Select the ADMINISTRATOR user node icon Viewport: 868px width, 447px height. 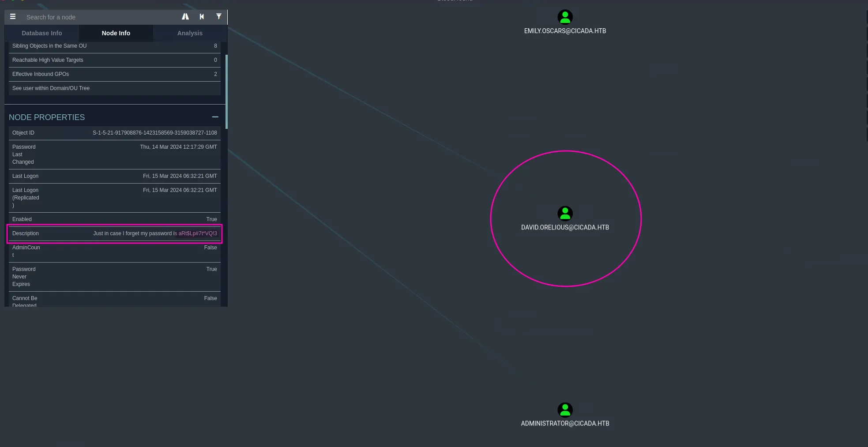coord(565,410)
